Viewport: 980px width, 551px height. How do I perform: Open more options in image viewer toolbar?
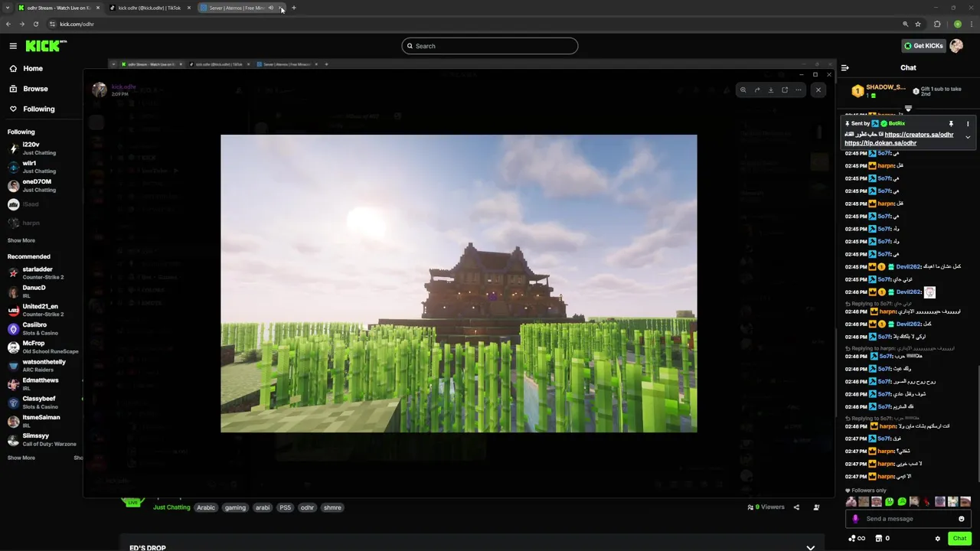pyautogui.click(x=798, y=90)
